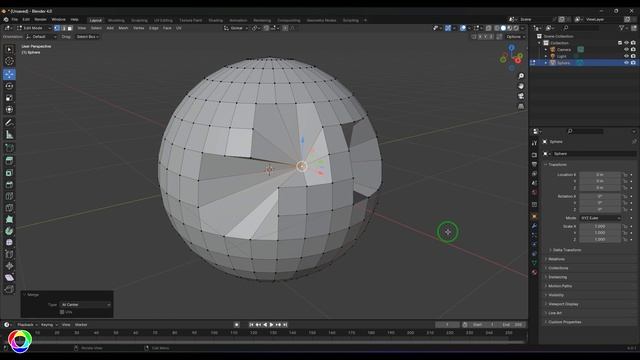Open the Select Box drag dropdown
The width and height of the screenshot is (640, 360).
(87, 37)
